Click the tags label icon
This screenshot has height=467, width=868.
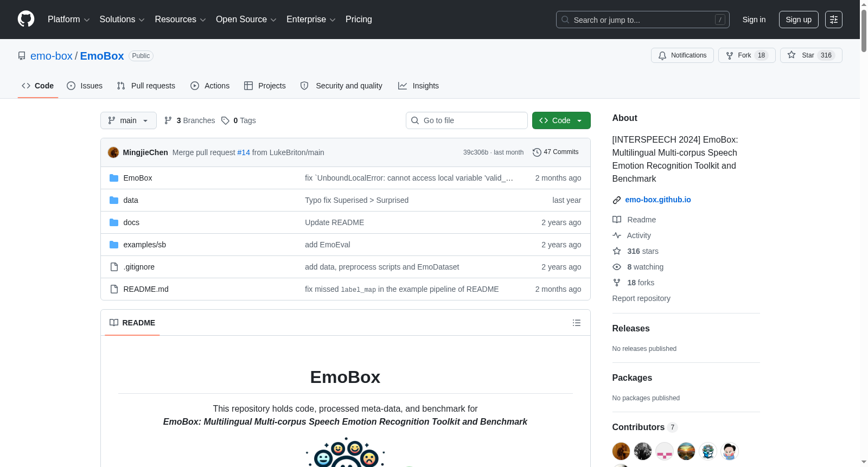tap(225, 120)
